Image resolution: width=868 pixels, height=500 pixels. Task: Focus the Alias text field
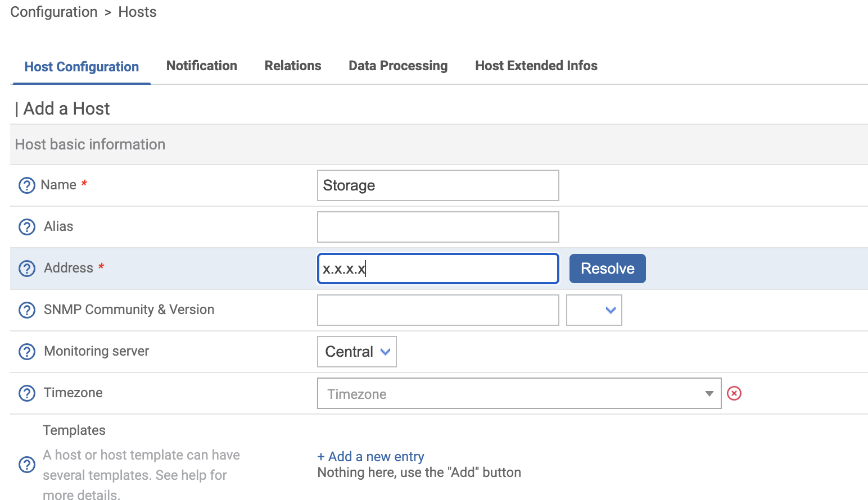coord(437,227)
